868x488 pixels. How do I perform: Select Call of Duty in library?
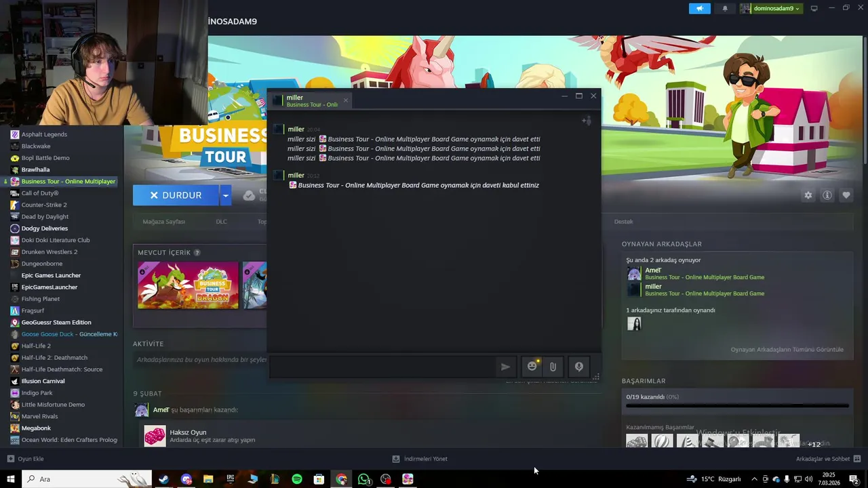coord(40,193)
